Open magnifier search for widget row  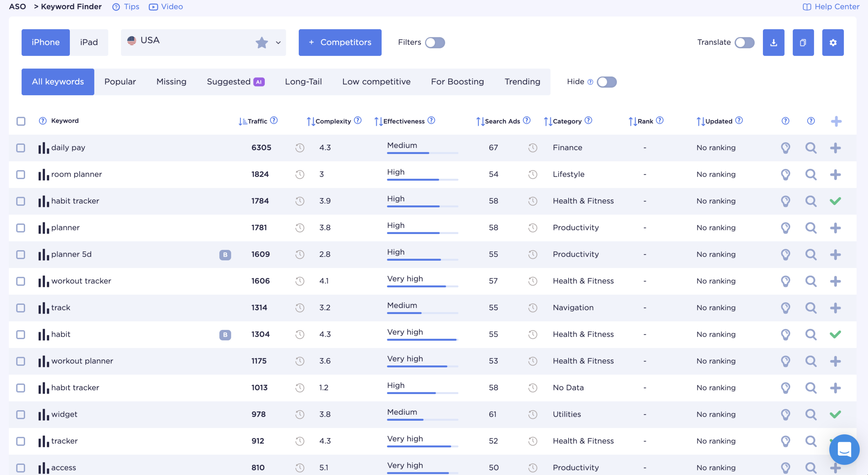pos(811,414)
